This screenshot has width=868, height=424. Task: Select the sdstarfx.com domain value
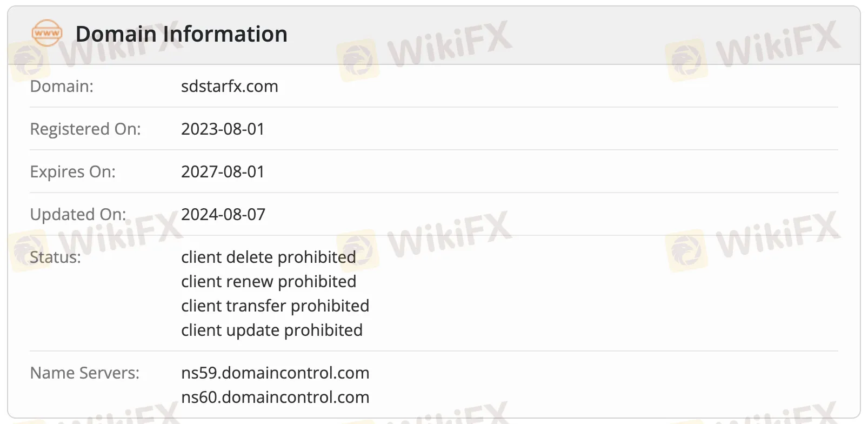coord(229,87)
